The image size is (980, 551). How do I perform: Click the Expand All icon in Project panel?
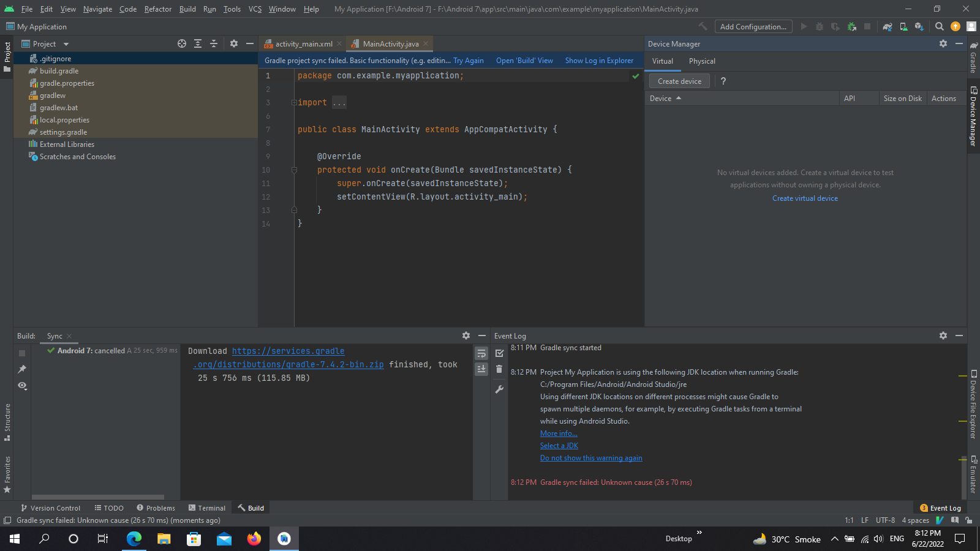click(198, 43)
